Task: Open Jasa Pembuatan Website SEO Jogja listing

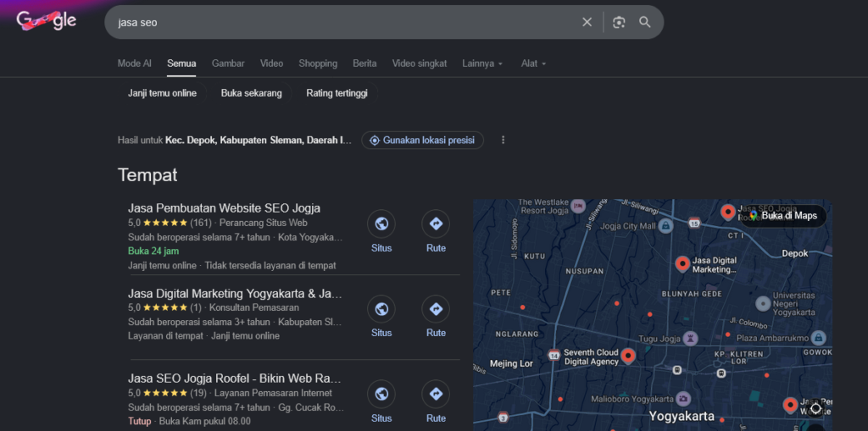Action: click(x=224, y=208)
